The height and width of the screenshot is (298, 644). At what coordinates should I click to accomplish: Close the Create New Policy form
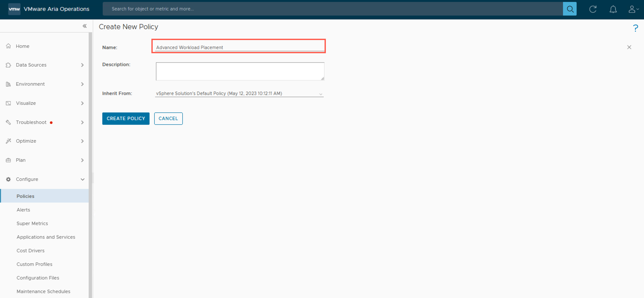tap(629, 47)
